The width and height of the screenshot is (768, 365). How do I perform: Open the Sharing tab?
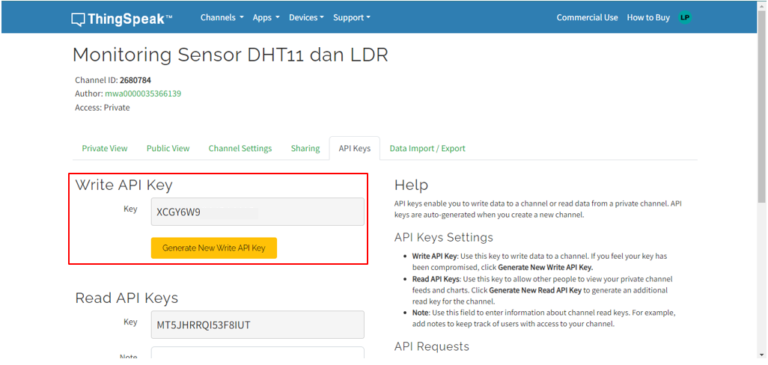point(305,148)
